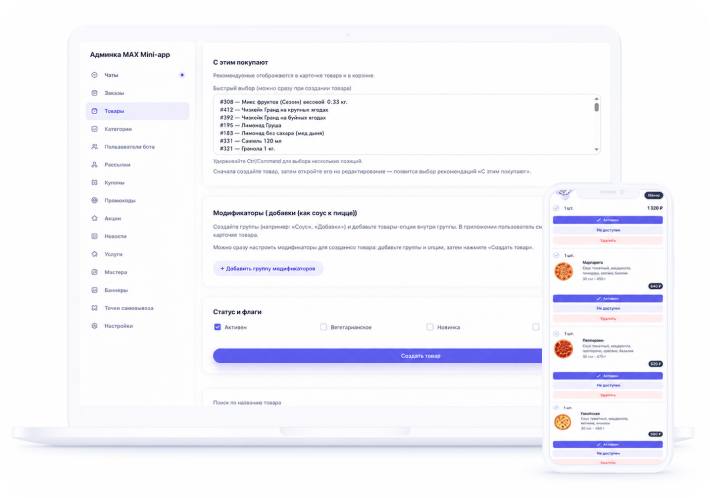Tap Активен button under 1 320 ₽ item

pyautogui.click(x=608, y=220)
